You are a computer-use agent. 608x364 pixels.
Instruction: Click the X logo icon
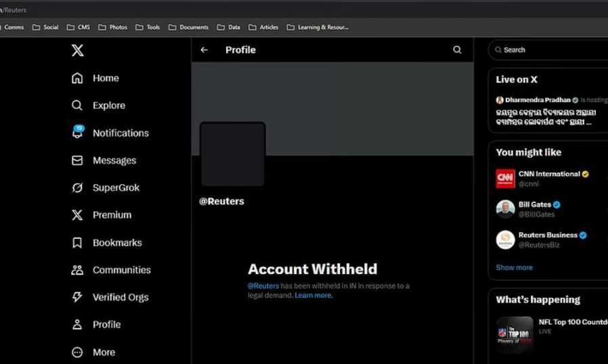(78, 50)
